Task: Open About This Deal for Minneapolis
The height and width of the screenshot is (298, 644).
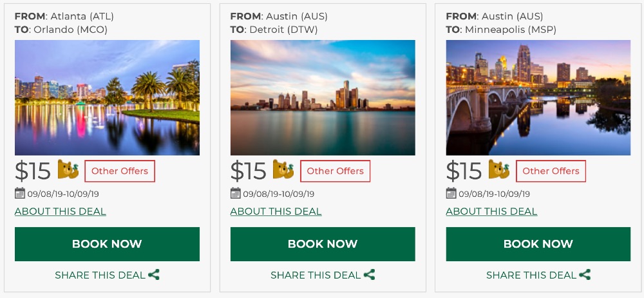Action: coord(492,212)
